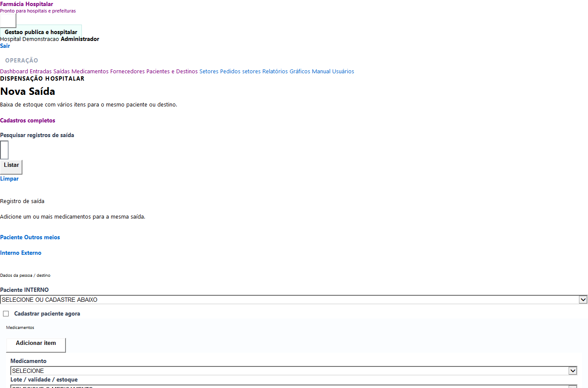Viewport: 588px width, 388px height.
Task: Click Sair to log out
Action: [5, 46]
